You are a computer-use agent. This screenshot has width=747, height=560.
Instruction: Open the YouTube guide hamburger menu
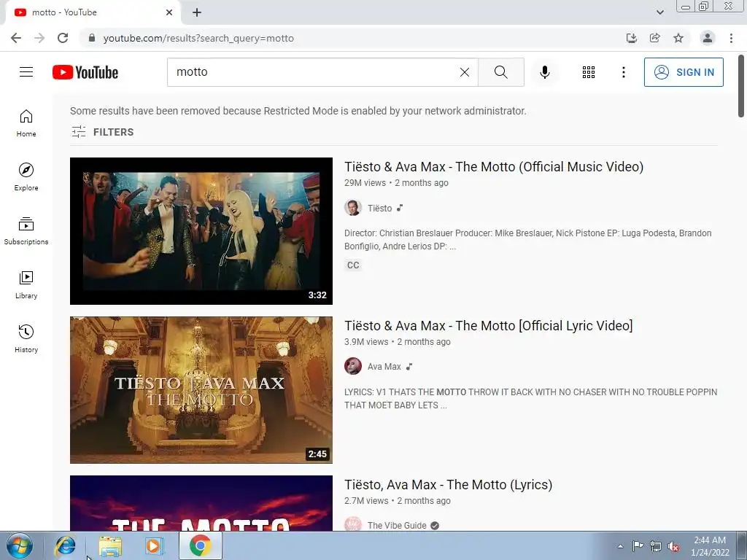click(x=26, y=72)
